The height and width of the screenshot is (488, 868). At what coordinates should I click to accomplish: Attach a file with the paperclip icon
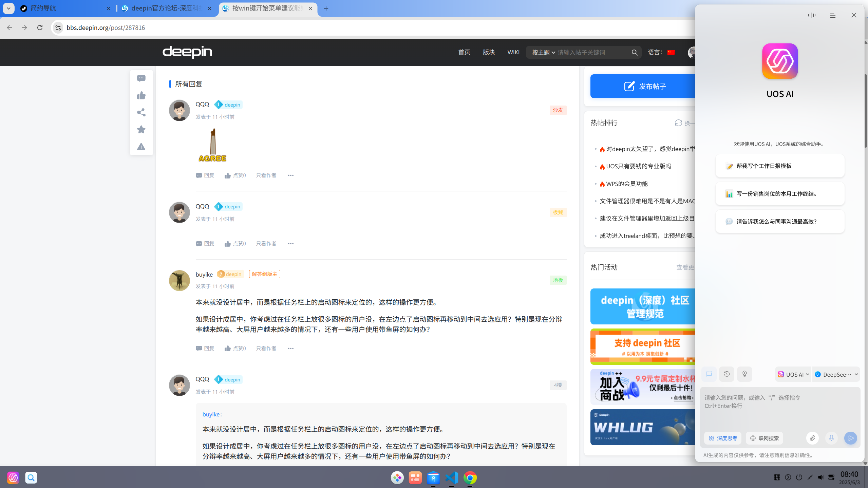tap(812, 438)
